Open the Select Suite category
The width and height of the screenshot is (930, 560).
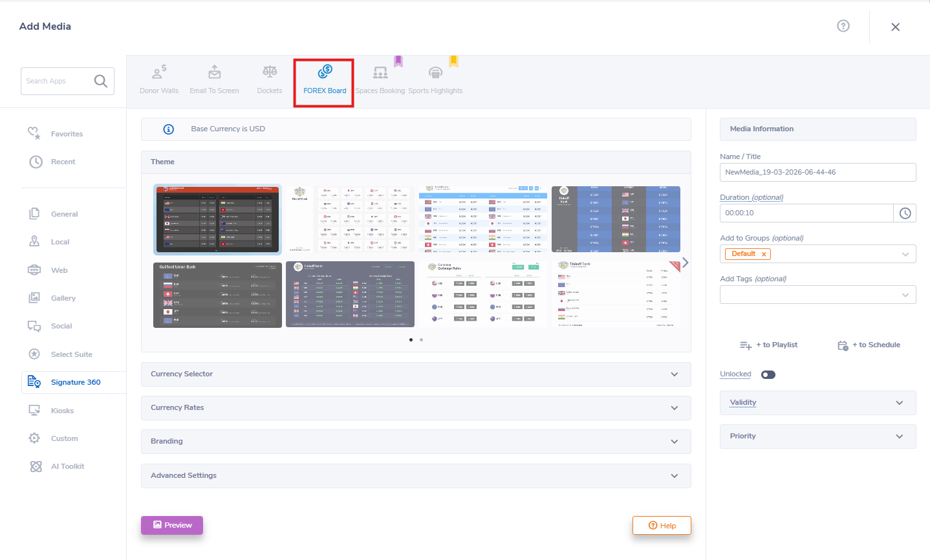point(60,354)
